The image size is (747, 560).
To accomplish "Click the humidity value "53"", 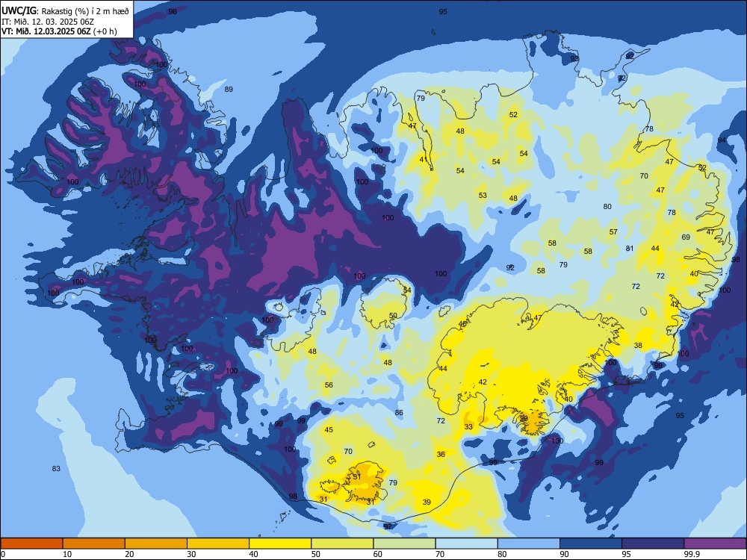I will point(483,195).
